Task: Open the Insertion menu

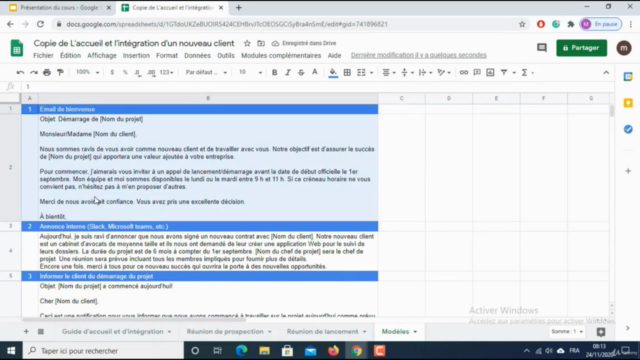Action: pos(136,56)
